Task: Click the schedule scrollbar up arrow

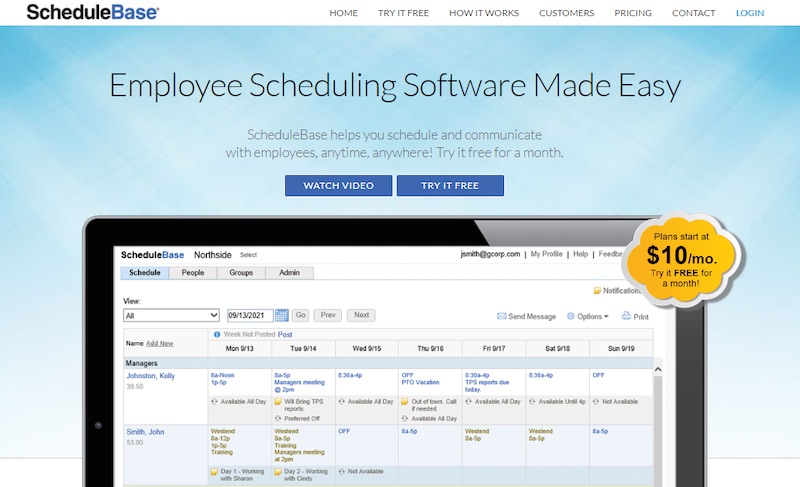Action: point(658,369)
